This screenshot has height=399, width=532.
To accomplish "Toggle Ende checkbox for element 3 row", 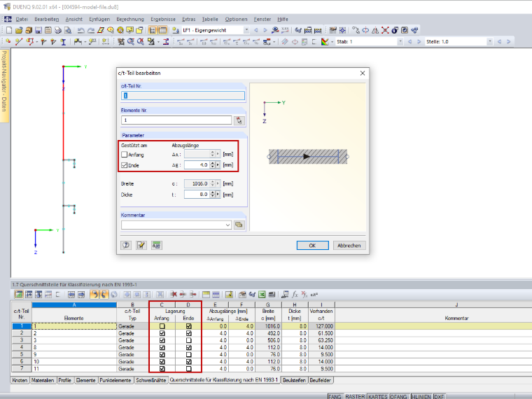I will point(188,340).
